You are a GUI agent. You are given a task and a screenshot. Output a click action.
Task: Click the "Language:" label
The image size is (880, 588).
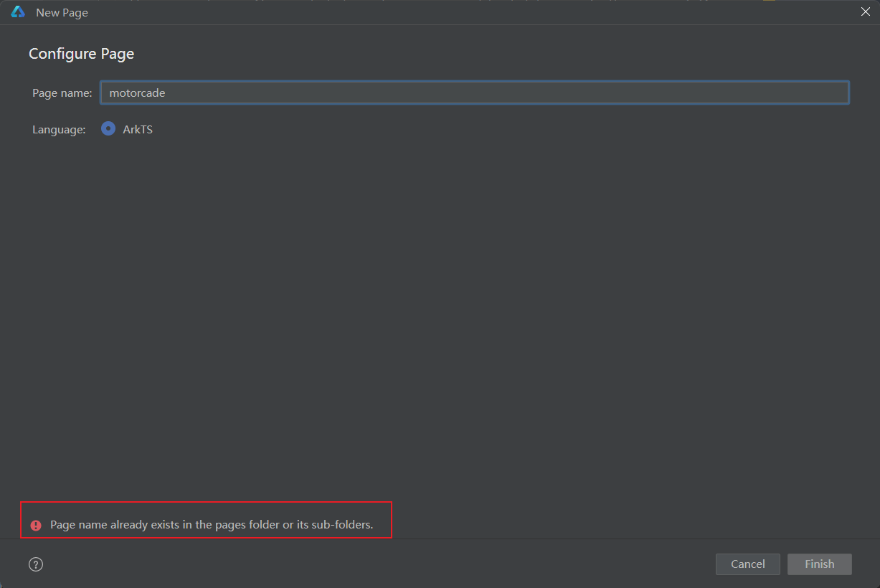[x=59, y=130]
